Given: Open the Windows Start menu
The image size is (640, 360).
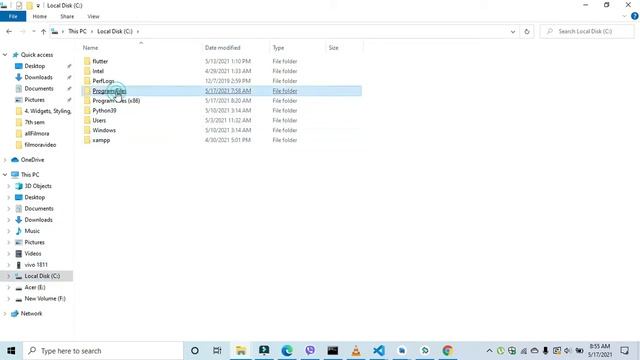Looking at the screenshot, I should (11, 351).
